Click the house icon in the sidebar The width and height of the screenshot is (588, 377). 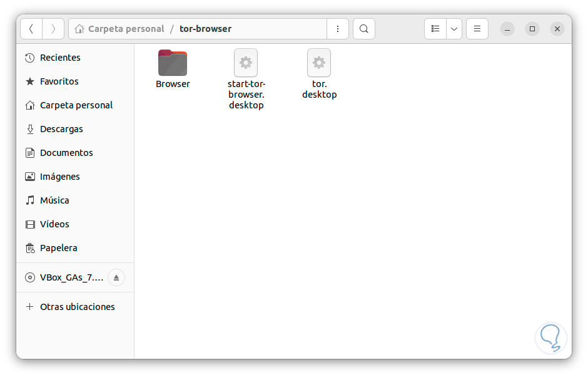point(29,105)
